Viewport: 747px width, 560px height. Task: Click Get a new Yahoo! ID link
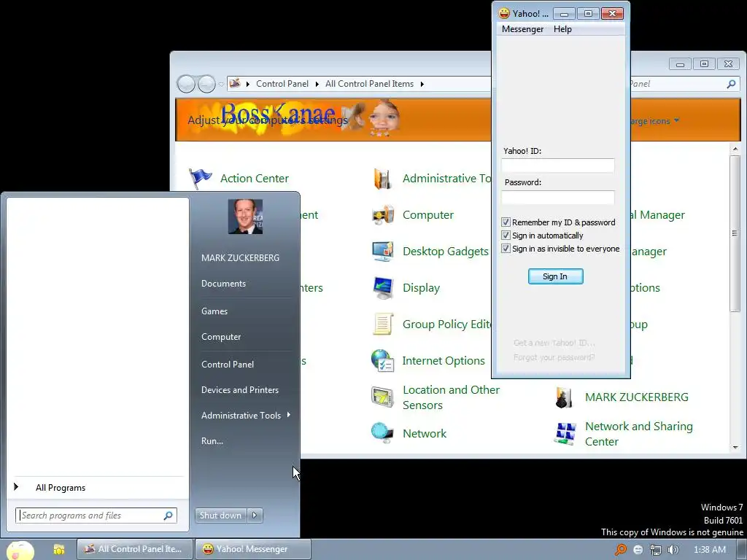point(554,343)
